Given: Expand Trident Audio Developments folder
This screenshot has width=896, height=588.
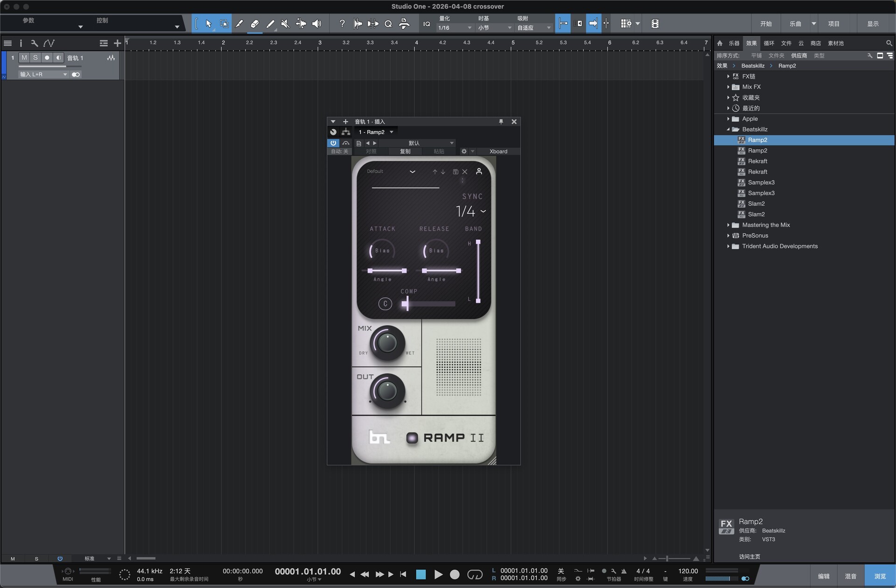Looking at the screenshot, I should click(x=728, y=246).
